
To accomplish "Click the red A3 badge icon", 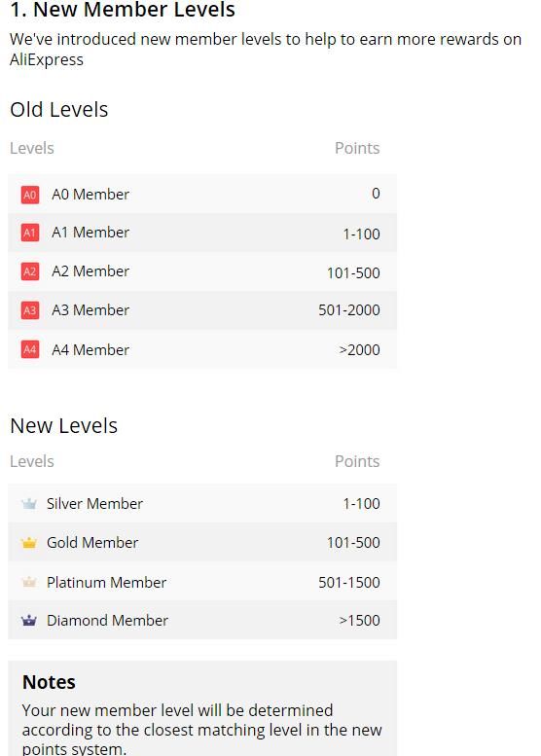I will tap(30, 310).
